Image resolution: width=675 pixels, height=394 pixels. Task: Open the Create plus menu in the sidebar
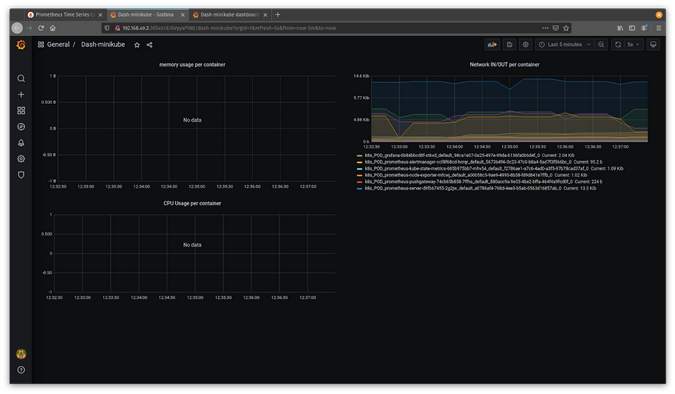(x=21, y=94)
